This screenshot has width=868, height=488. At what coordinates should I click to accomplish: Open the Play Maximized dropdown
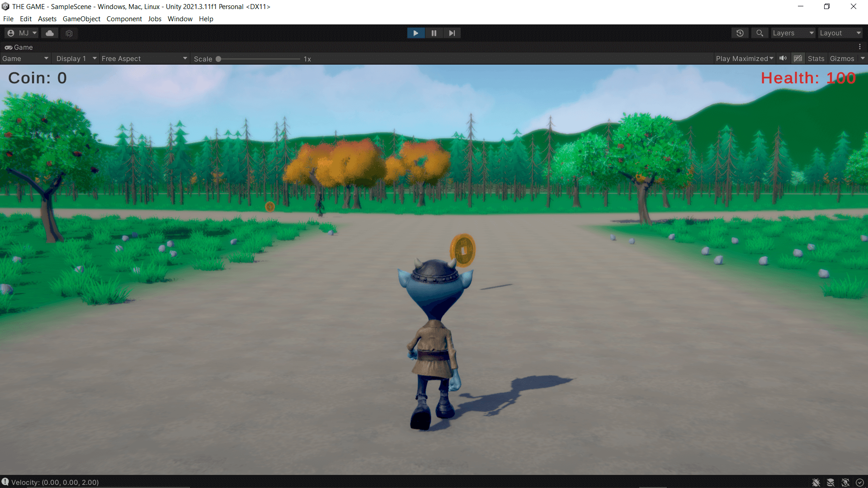click(744, 59)
